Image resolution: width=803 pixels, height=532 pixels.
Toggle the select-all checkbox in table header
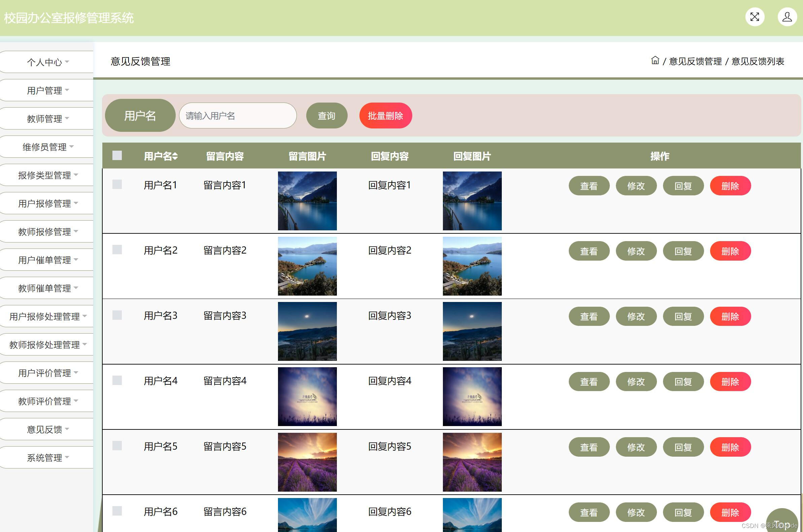[117, 156]
